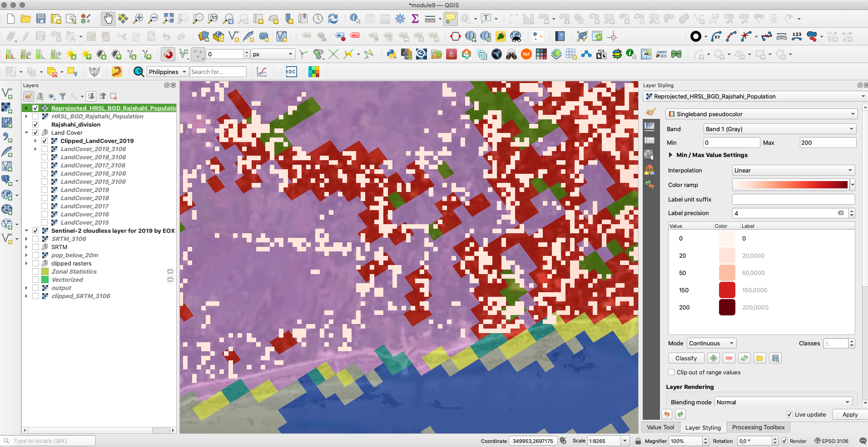868x447 pixels.
Task: Load color map from file folder icon
Action: point(759,358)
